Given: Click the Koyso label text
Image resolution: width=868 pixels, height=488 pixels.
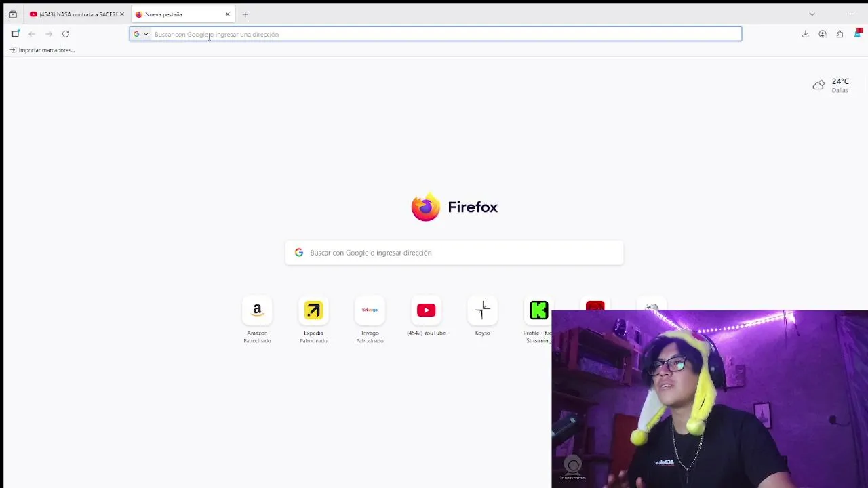Looking at the screenshot, I should [x=482, y=333].
